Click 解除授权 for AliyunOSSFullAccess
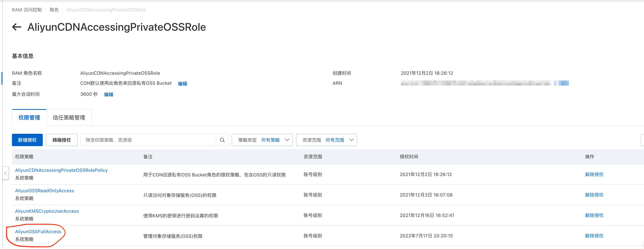The height and width of the screenshot is (249, 644). pos(594,236)
